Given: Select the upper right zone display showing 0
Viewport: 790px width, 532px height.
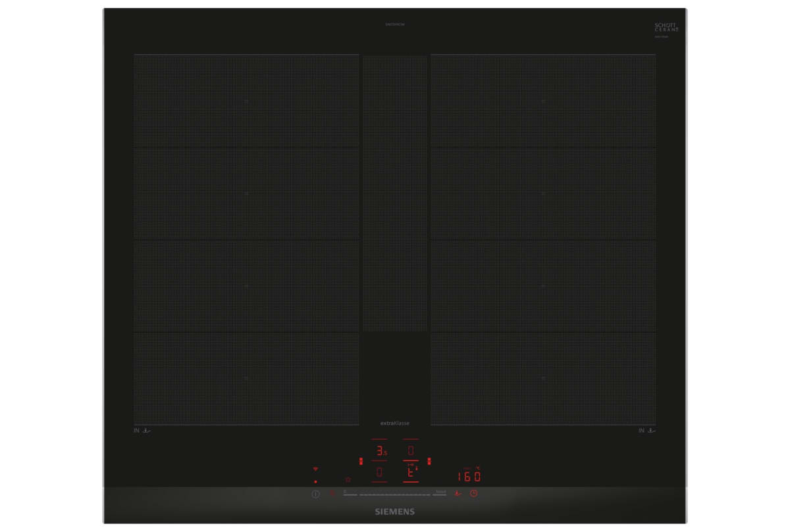Looking at the screenshot, I should point(411,450).
